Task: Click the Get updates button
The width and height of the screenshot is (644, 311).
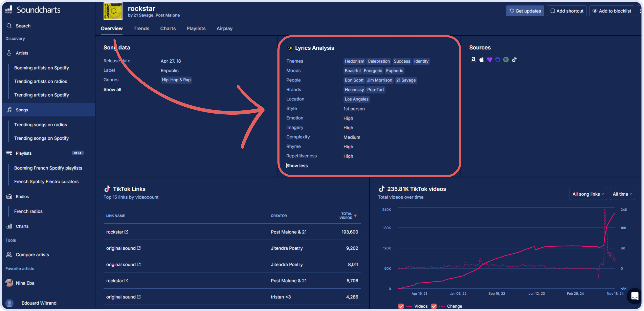Action: coord(525,11)
